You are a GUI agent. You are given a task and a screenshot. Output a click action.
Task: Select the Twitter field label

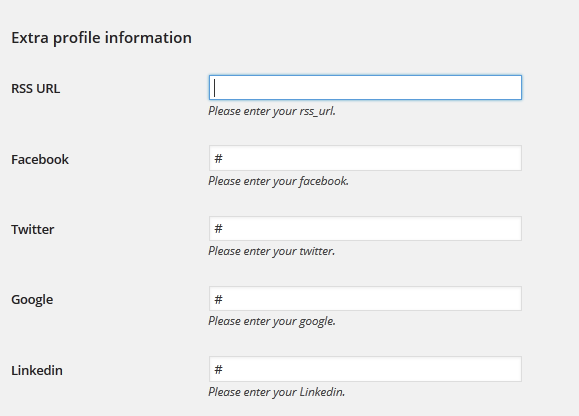tap(32, 229)
